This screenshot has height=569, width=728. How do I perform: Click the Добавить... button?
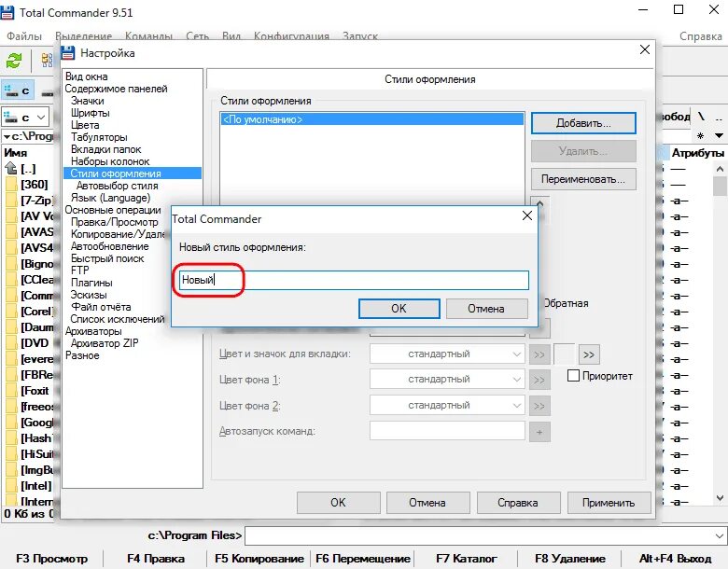(583, 123)
